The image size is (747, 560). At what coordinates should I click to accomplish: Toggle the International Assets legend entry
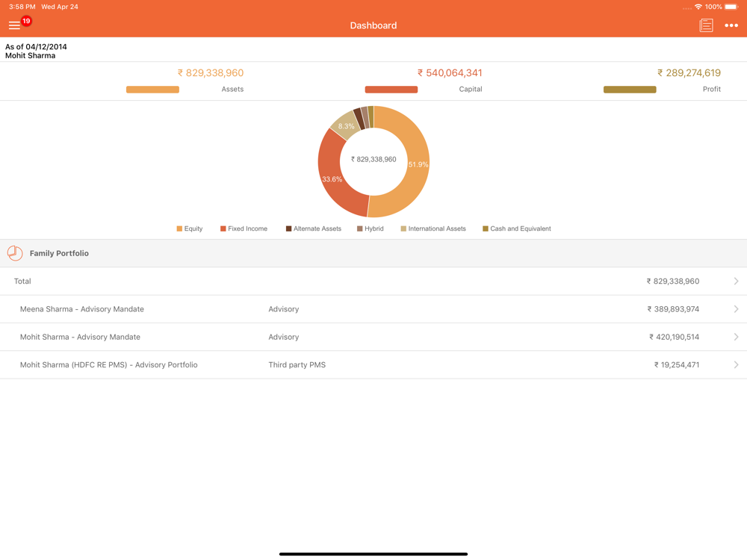(x=433, y=228)
